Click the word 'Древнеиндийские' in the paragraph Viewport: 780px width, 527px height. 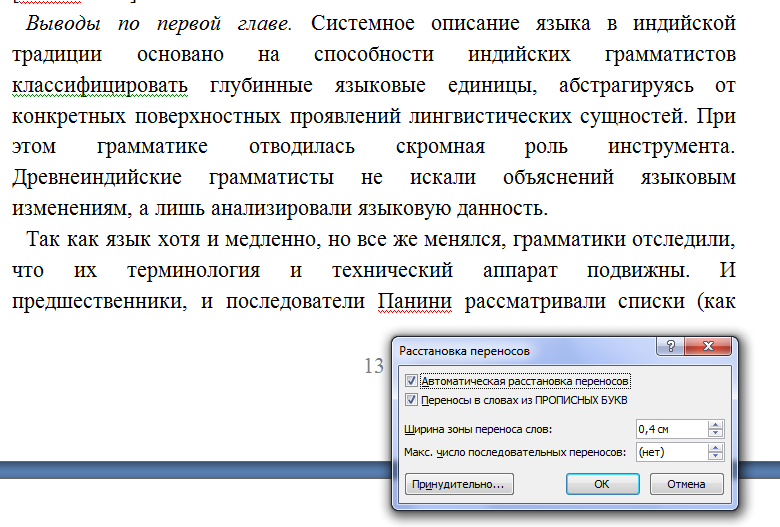[97, 178]
